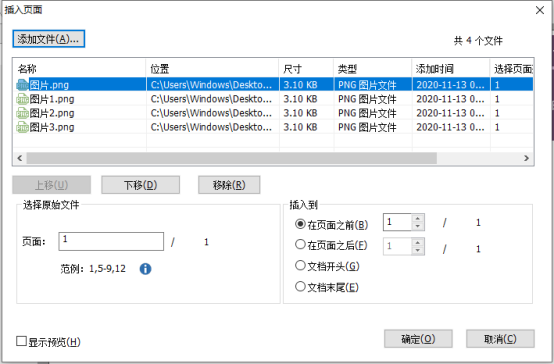Click the location cell of 图片1.png
554x364 pixels.
(212, 99)
